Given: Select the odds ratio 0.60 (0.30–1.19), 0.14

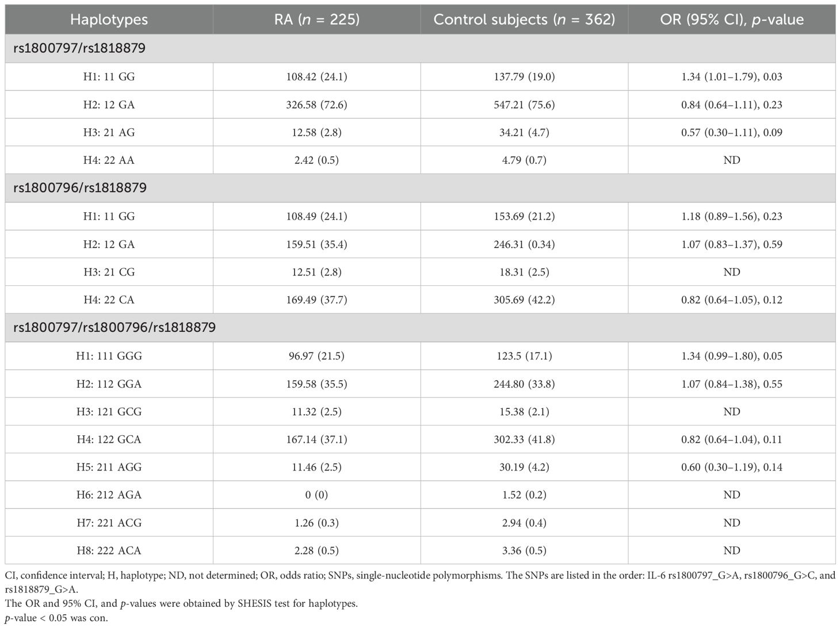Looking at the screenshot, I should pos(731,467).
